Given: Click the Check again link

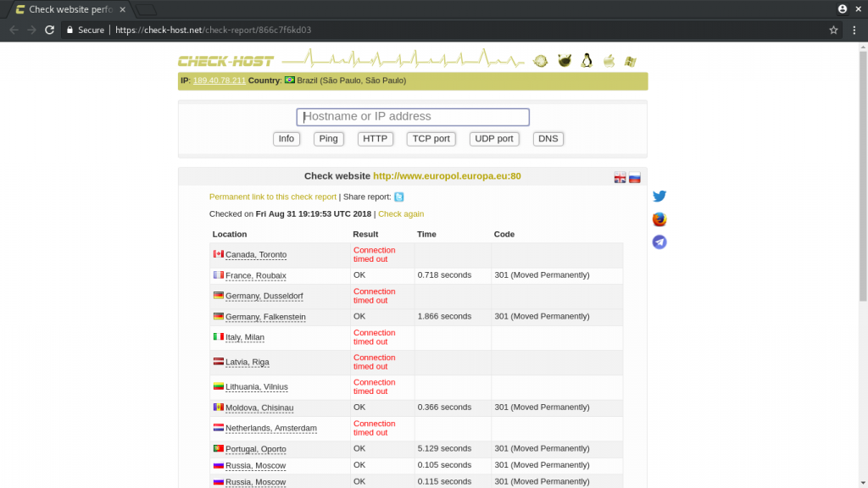Looking at the screenshot, I should (401, 214).
